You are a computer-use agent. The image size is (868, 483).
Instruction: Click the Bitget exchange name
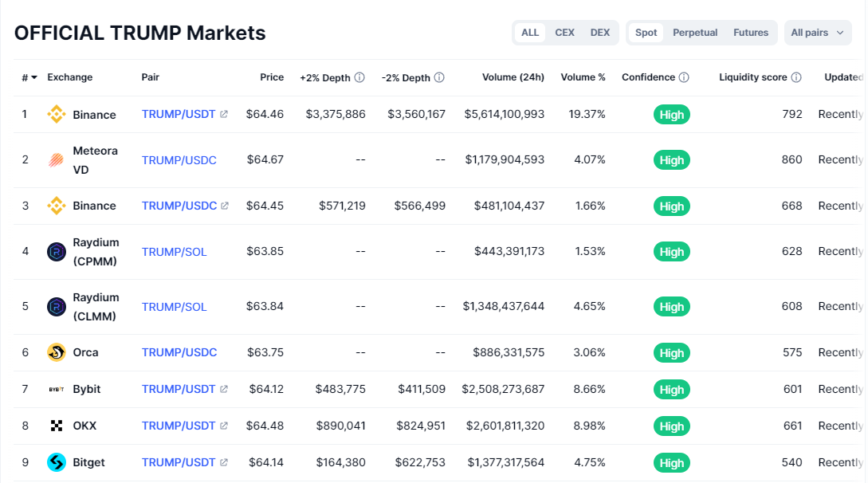[x=88, y=462]
